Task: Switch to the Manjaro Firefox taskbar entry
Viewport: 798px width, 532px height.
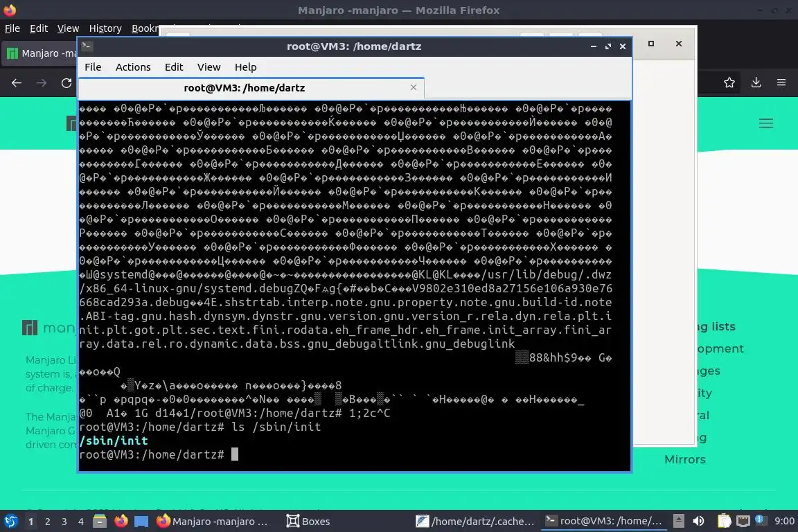Action: [213, 522]
